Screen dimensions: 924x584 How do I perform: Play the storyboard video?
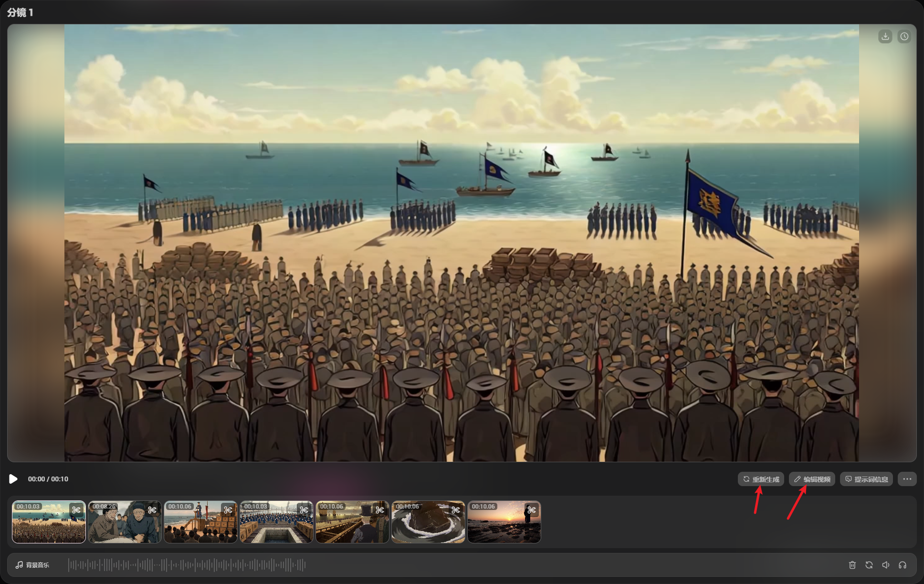click(x=13, y=479)
